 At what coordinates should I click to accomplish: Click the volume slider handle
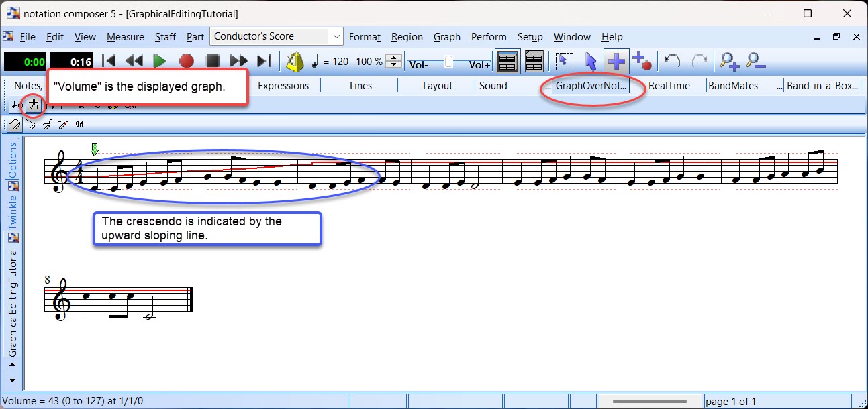tap(448, 62)
